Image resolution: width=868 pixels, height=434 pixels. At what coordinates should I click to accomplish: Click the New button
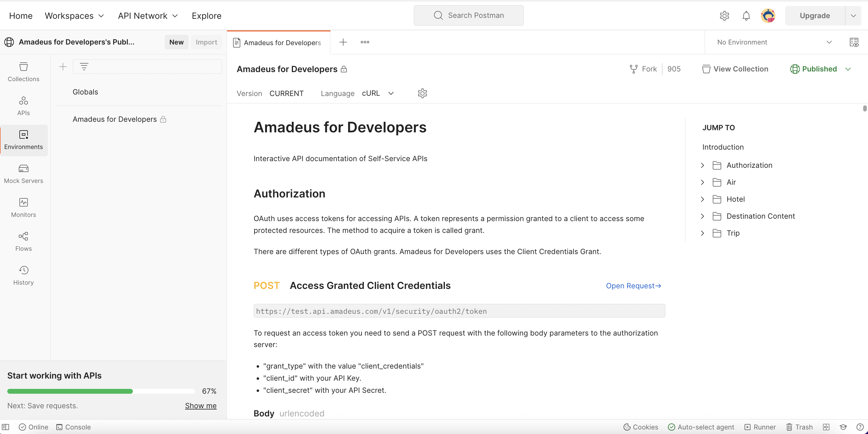(x=176, y=42)
